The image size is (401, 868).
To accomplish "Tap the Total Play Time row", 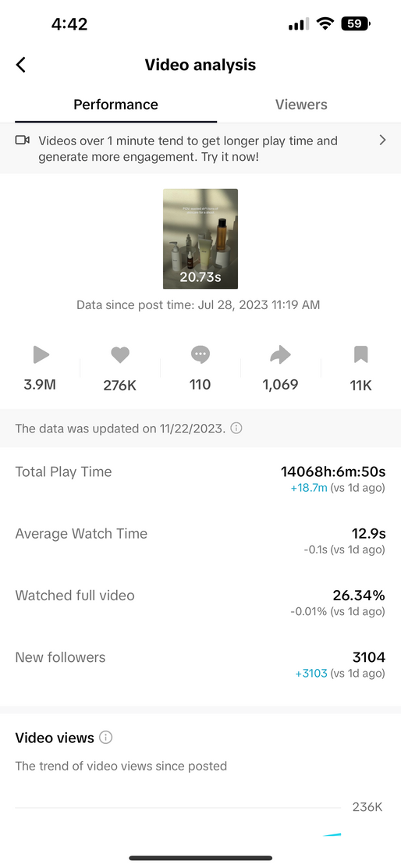I will 200,478.
